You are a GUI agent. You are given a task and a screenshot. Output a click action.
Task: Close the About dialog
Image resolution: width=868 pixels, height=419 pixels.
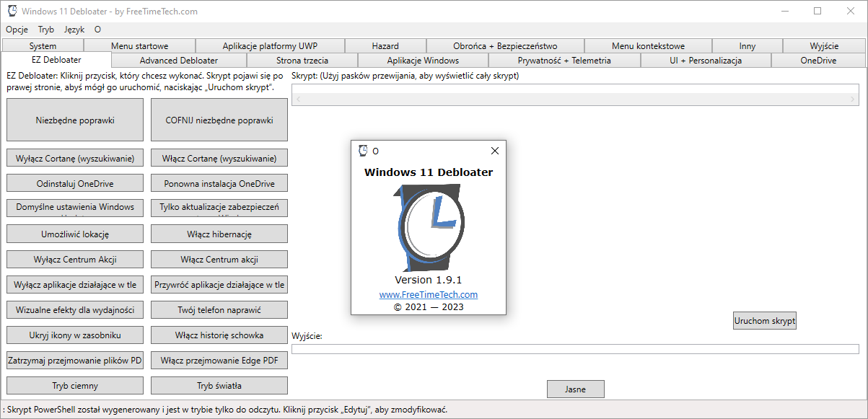pos(494,151)
